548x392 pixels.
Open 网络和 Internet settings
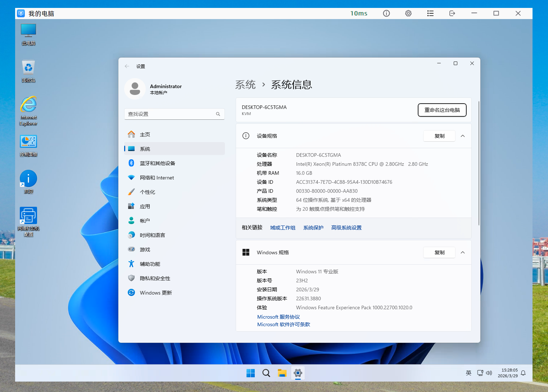[x=175, y=178]
